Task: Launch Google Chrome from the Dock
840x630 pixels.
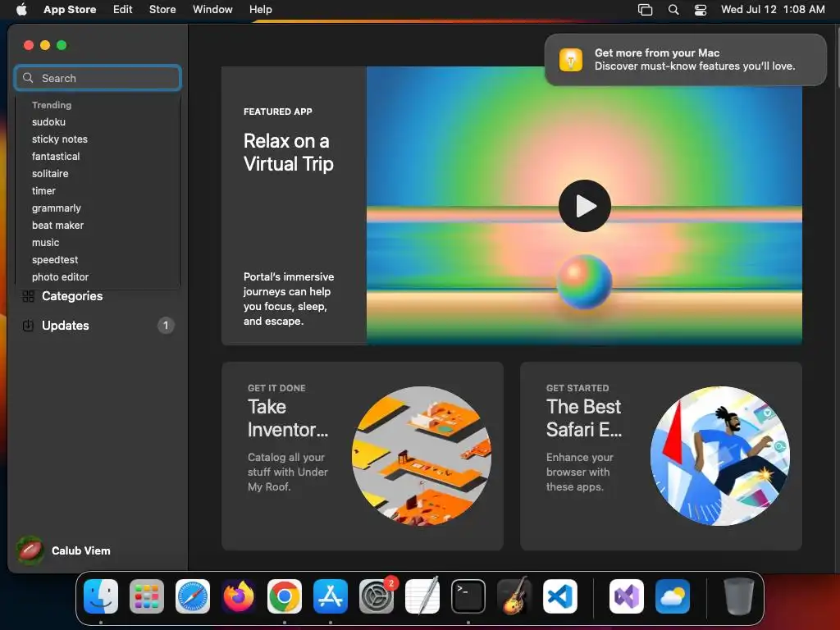Action: tap(285, 596)
